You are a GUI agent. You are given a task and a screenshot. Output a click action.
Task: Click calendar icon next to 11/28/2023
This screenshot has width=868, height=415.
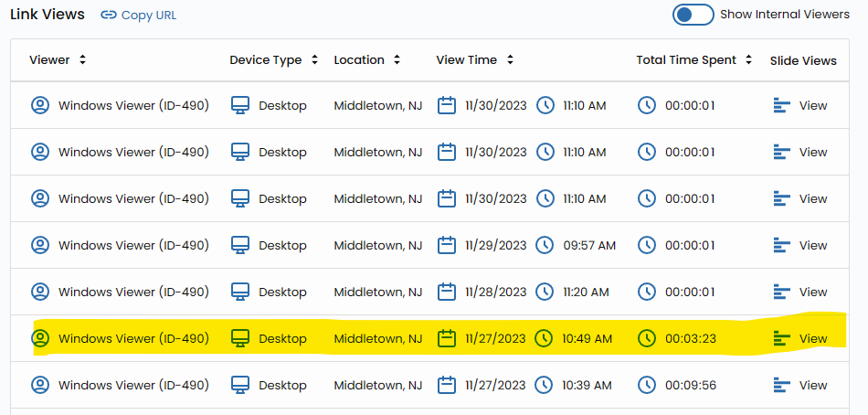[x=447, y=292]
